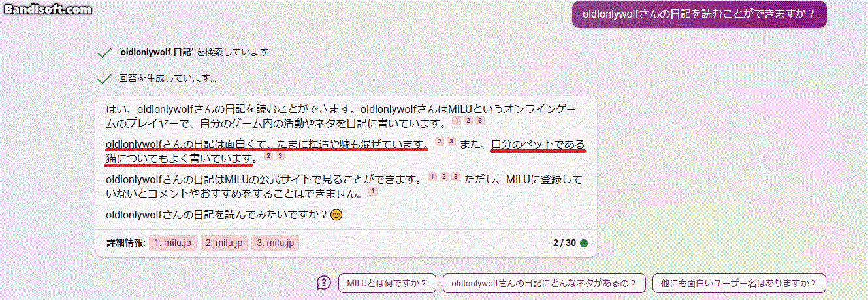This screenshot has height=300, width=868.
Task: Click citation 3 after よく書いています
Action: click(280, 156)
